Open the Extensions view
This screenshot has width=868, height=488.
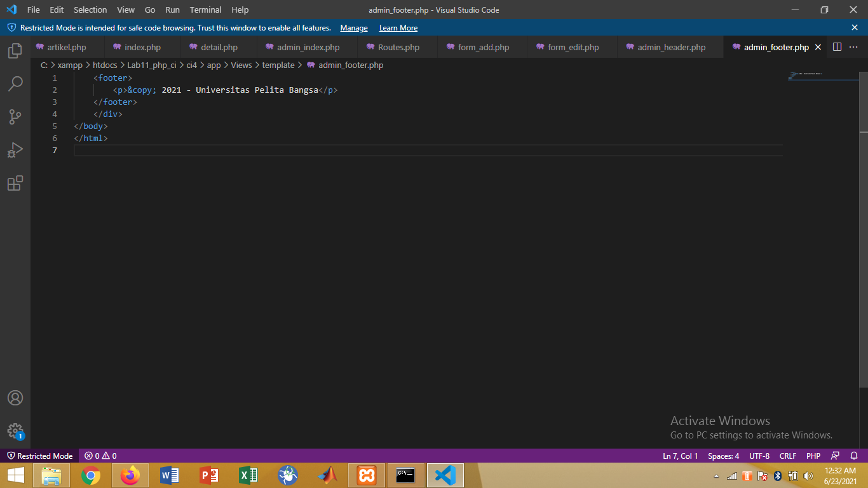click(x=15, y=183)
